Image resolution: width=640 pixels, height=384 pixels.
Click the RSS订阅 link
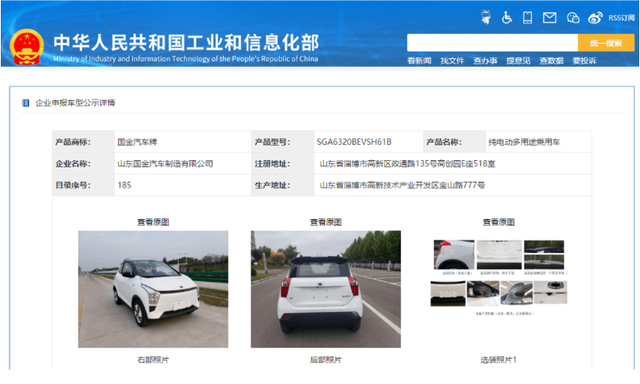621,18
